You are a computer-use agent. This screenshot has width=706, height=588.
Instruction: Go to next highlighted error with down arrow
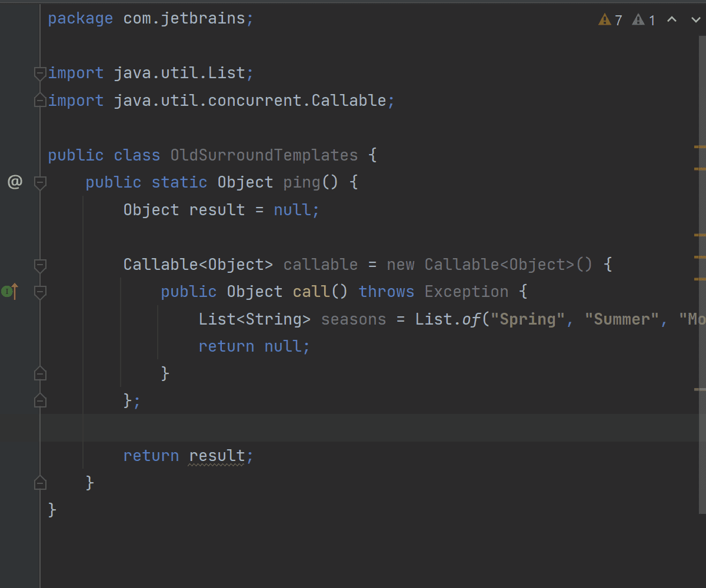click(x=695, y=20)
